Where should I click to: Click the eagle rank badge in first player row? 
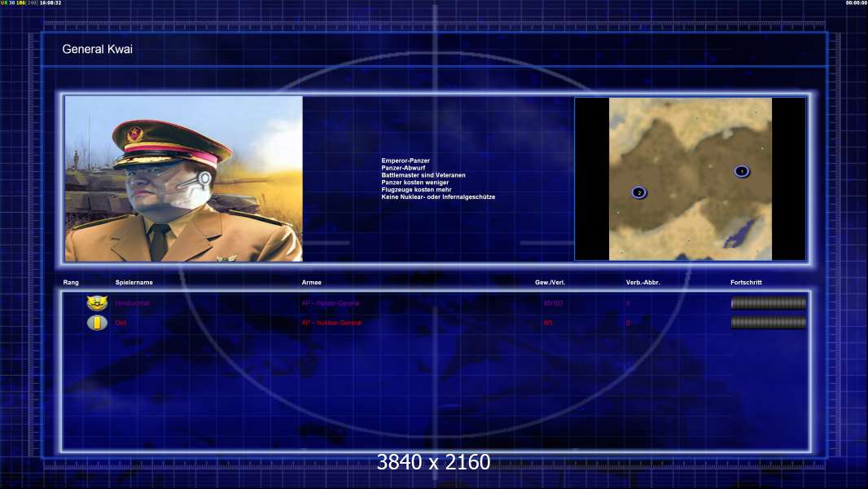click(97, 303)
